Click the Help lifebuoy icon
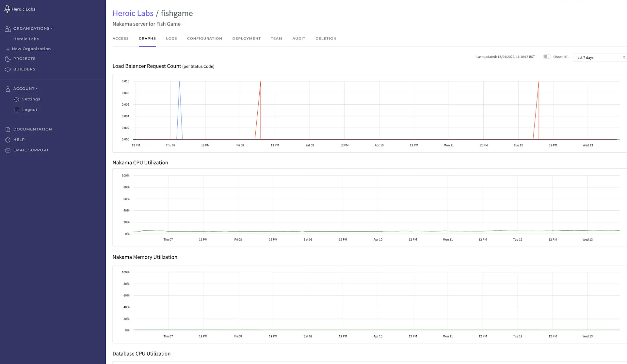 coord(8,140)
